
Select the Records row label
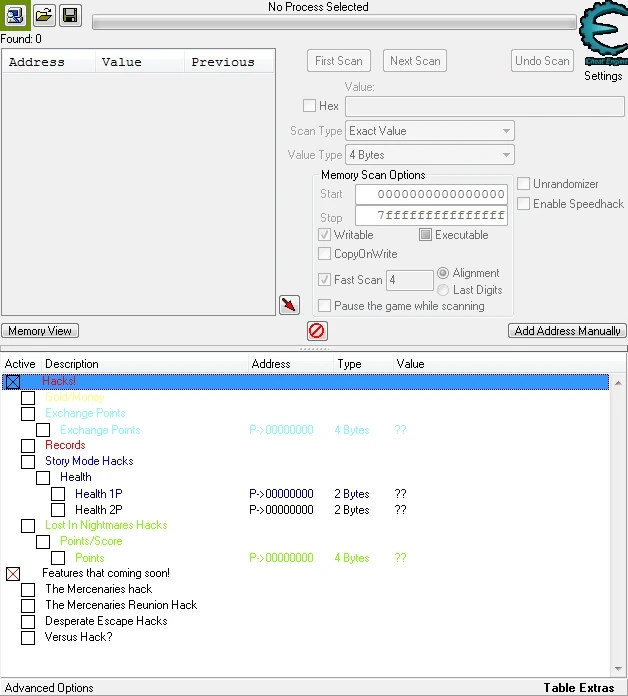[x=65, y=445]
